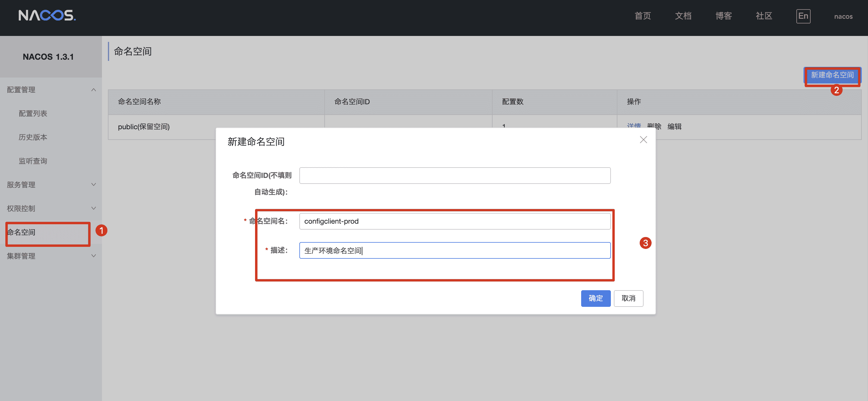
Task: Click the 命名空间ID input field
Action: pos(455,176)
